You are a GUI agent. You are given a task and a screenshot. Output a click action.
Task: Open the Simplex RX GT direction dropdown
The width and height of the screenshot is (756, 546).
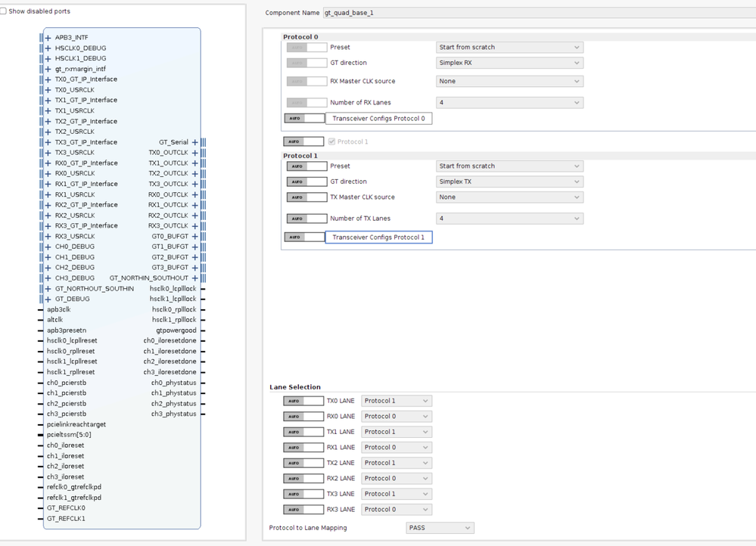pos(509,63)
